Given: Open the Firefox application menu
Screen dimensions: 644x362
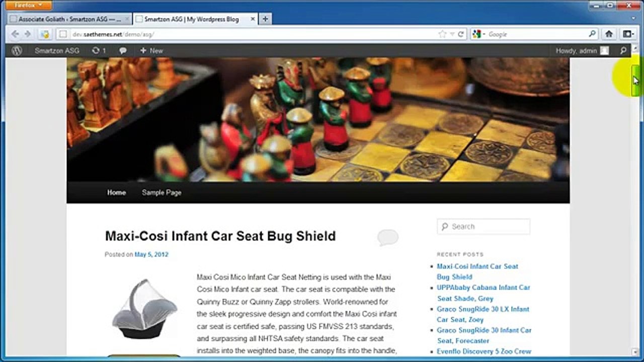Looking at the screenshot, I should 29,5.
